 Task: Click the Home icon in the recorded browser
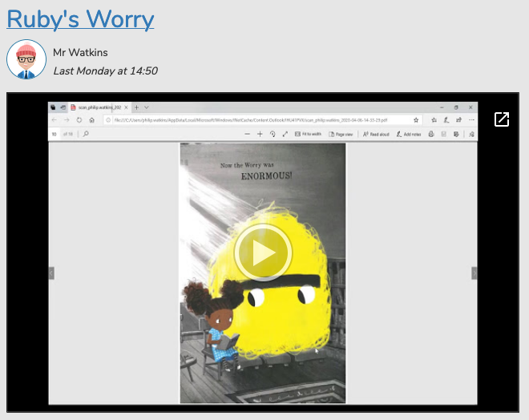(x=91, y=120)
